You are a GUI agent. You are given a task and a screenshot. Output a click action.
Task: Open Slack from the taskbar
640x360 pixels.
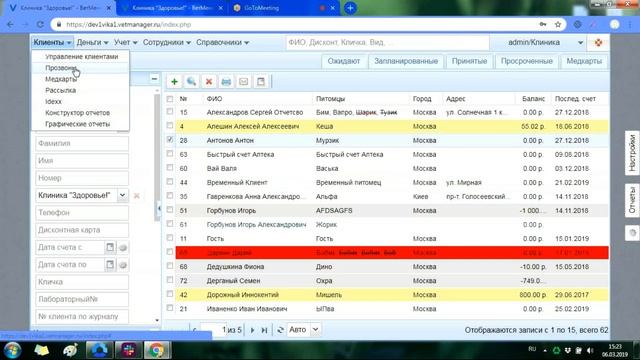pos(128,350)
